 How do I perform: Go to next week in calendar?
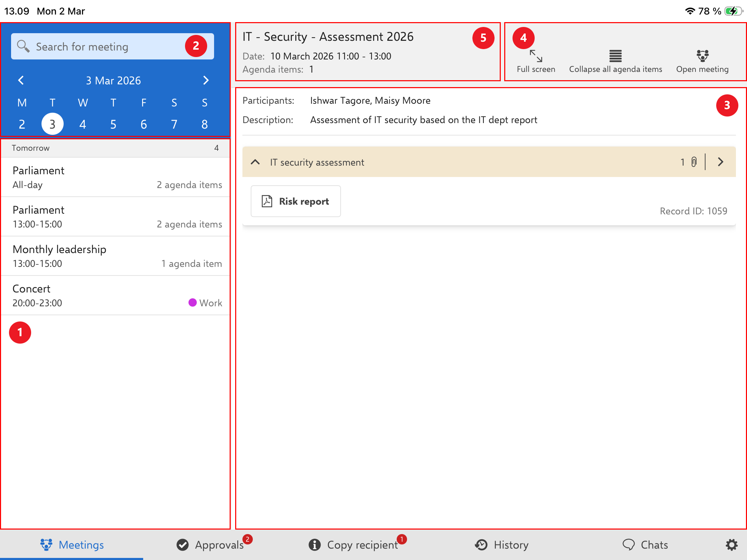pos(206,80)
